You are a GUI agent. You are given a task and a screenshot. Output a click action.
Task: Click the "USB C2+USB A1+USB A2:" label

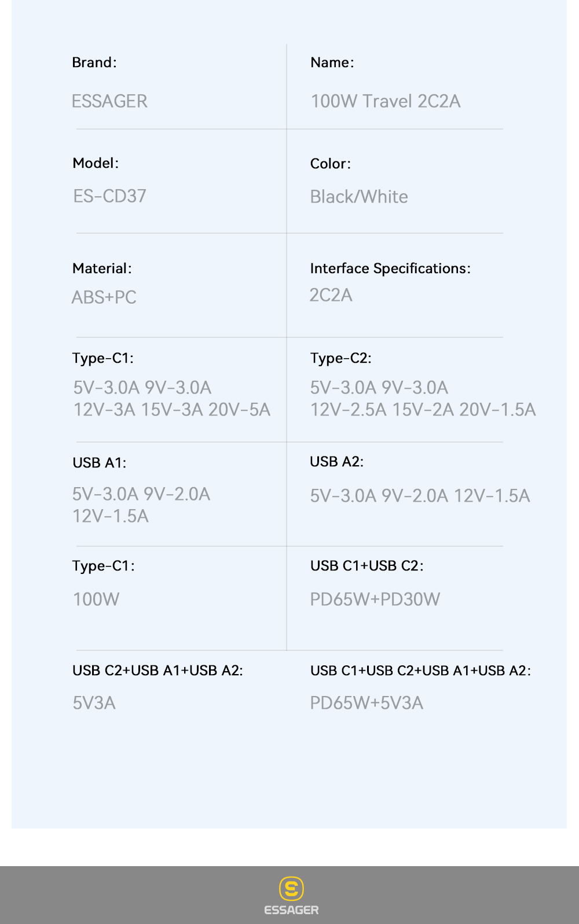coord(157,671)
